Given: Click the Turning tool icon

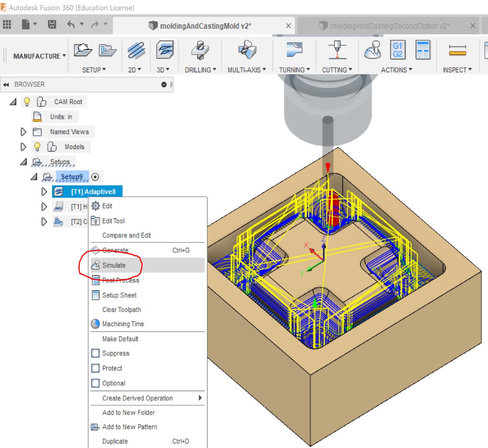Looking at the screenshot, I should click(x=294, y=50).
